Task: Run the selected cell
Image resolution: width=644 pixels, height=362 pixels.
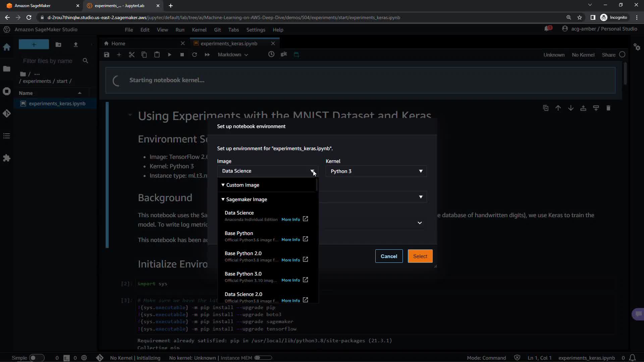Action: click(x=169, y=55)
